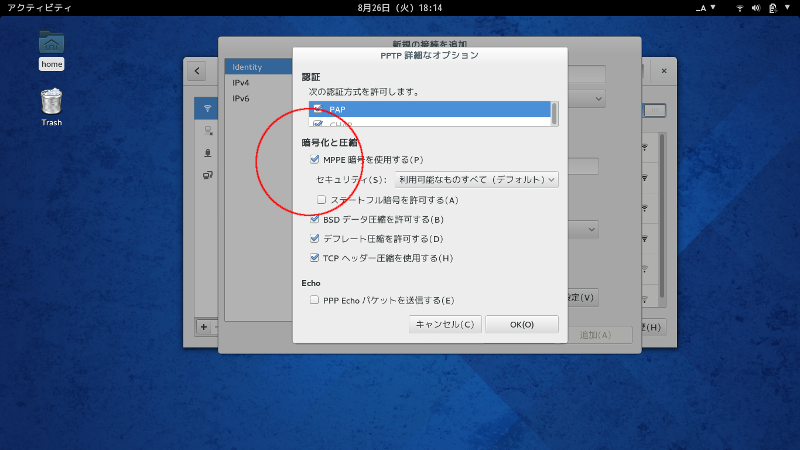Open the Trash desktop icon
This screenshot has width=800, height=450.
(x=52, y=107)
